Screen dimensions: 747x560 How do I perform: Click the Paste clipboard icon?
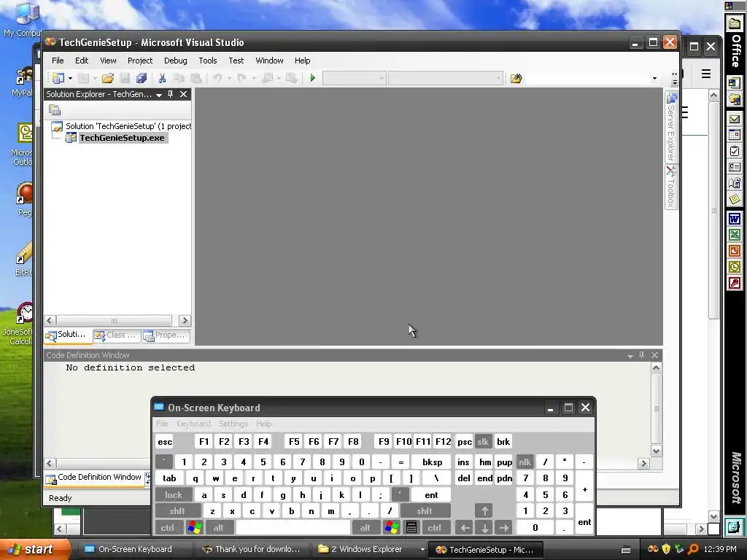pos(196,78)
